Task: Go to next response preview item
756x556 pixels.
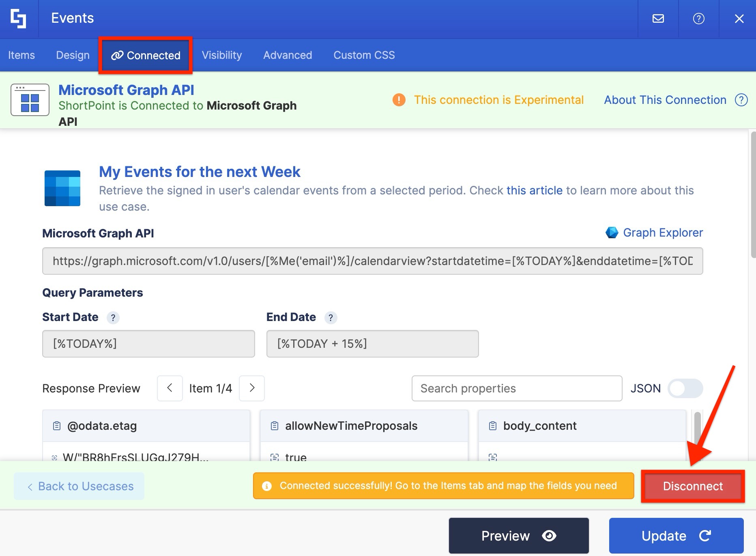Action: pyautogui.click(x=252, y=388)
